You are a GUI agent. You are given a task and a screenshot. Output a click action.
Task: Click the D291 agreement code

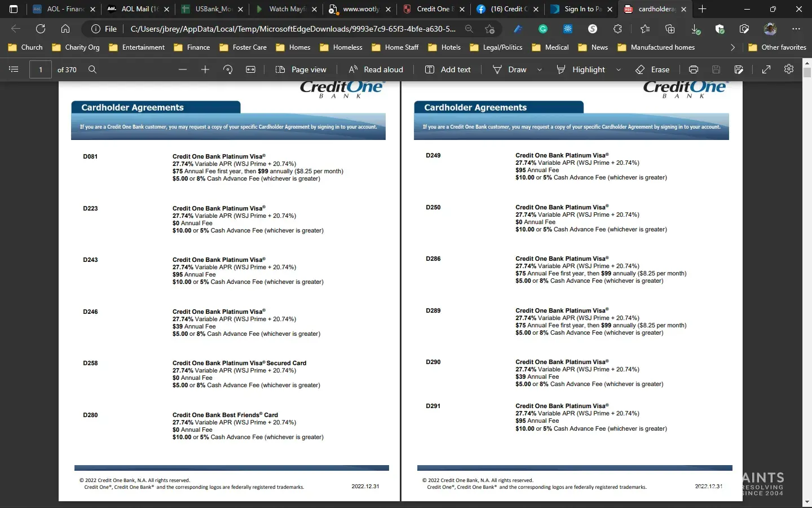tap(433, 406)
